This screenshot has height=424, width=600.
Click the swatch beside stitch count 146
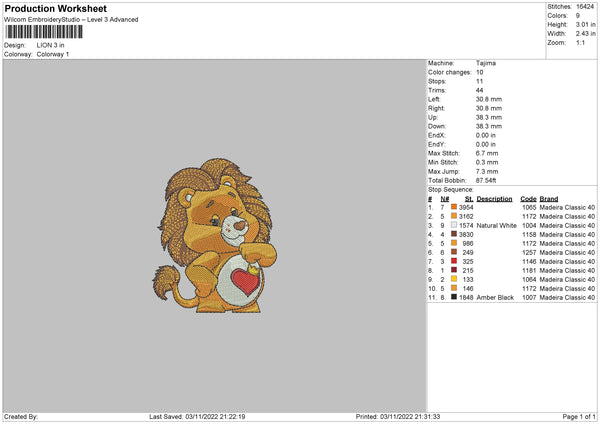pyautogui.click(x=454, y=288)
